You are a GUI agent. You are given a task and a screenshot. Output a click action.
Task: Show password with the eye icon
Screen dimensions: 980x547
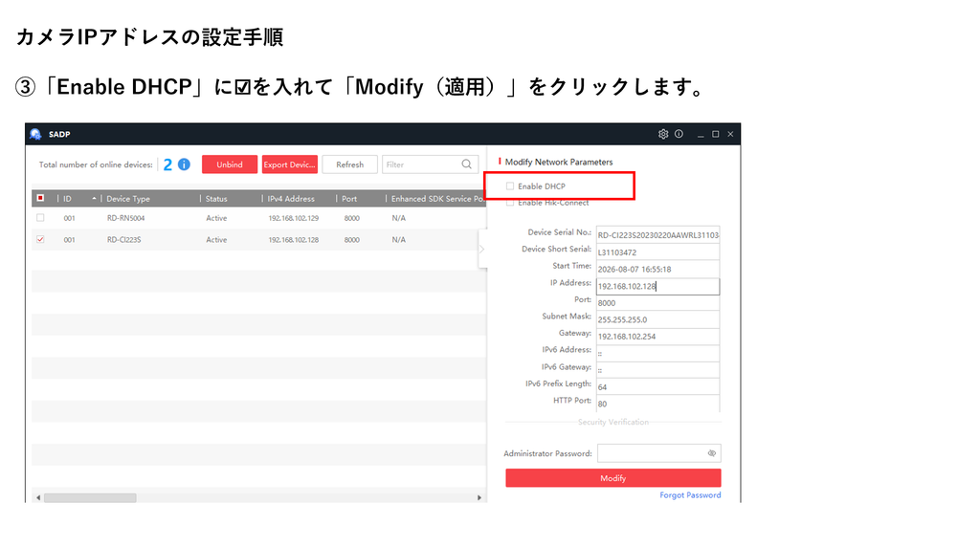pos(712,453)
